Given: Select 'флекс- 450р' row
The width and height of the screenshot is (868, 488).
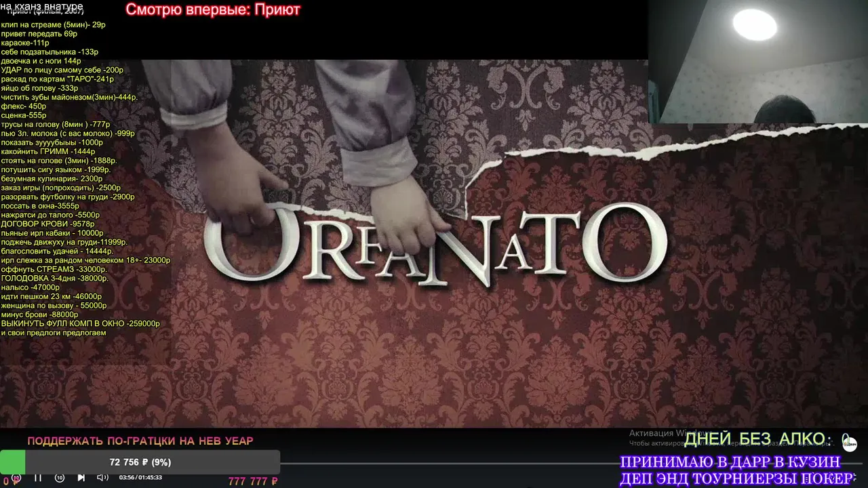Looking at the screenshot, I should [x=24, y=106].
